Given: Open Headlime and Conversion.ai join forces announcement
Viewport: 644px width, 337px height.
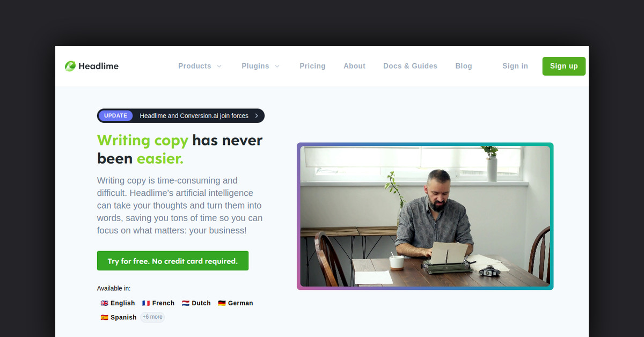Looking at the screenshot, I should [x=194, y=116].
